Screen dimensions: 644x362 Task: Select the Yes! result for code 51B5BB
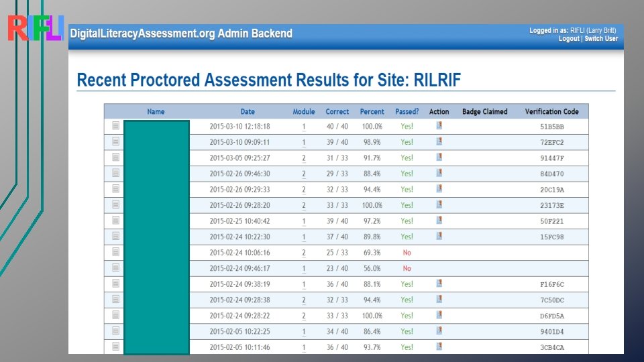click(407, 127)
